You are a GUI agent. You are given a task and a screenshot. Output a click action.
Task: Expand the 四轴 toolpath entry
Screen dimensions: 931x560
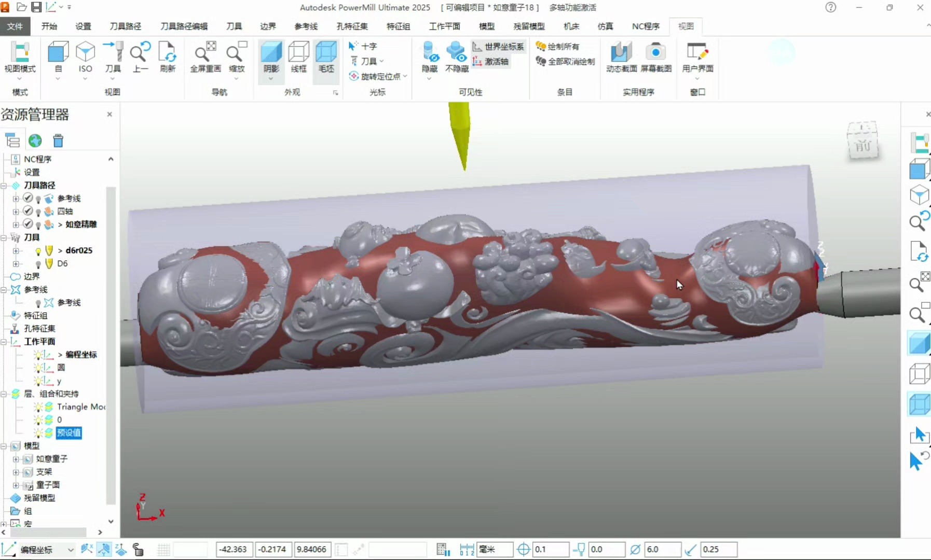click(x=16, y=212)
